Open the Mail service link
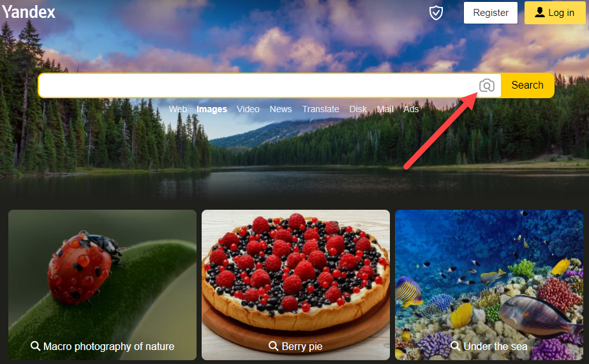589x364 pixels. (385, 109)
